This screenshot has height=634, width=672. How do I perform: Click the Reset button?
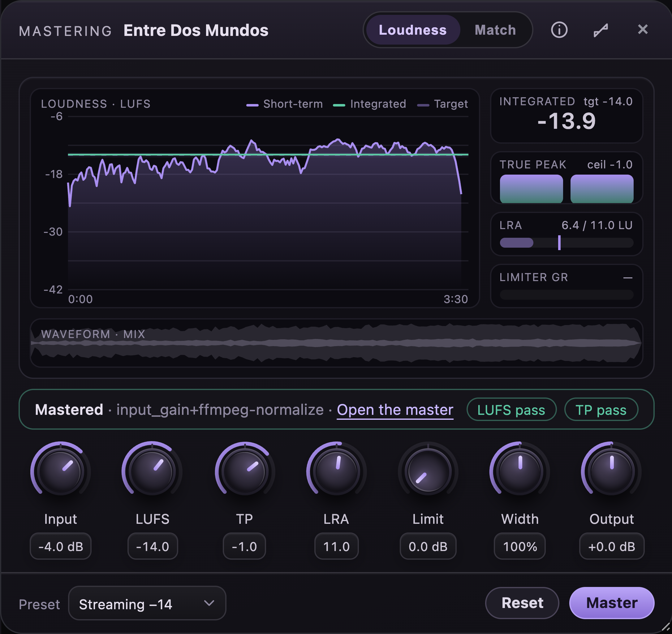point(522,603)
